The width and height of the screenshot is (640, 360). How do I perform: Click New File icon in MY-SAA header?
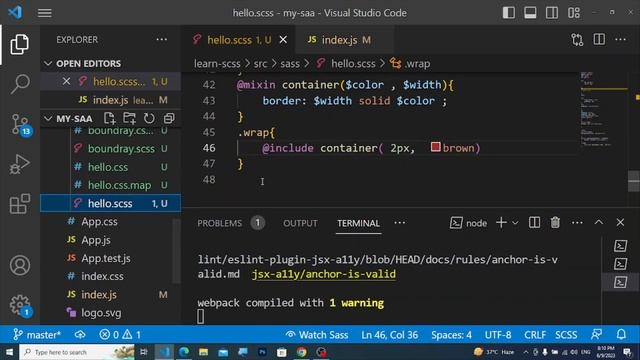pos(109,118)
